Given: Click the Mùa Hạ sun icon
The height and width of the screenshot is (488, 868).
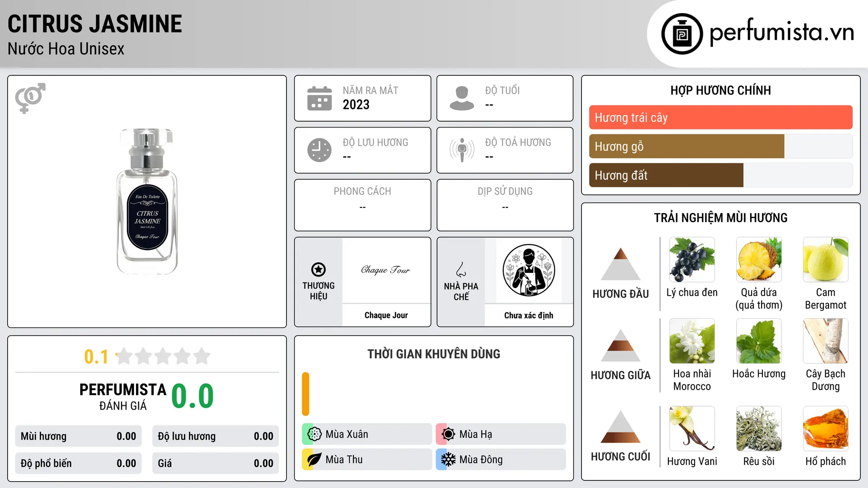Looking at the screenshot, I should pyautogui.click(x=448, y=434).
